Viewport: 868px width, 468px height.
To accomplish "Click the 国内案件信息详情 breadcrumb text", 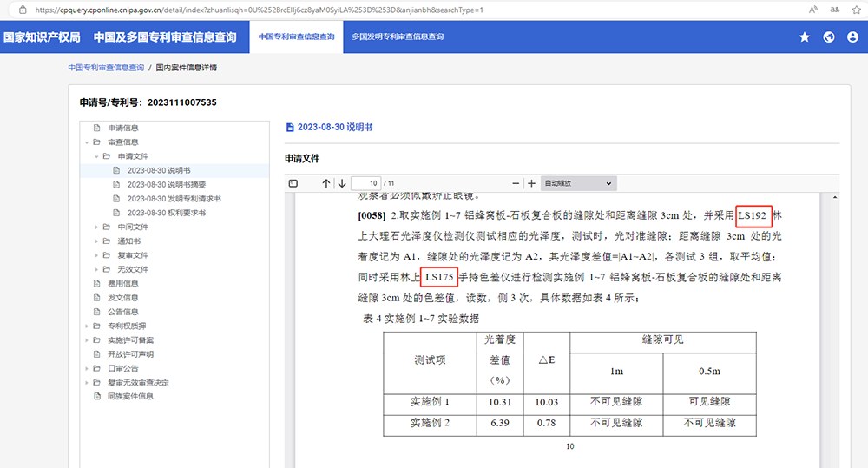I will 186,68.
